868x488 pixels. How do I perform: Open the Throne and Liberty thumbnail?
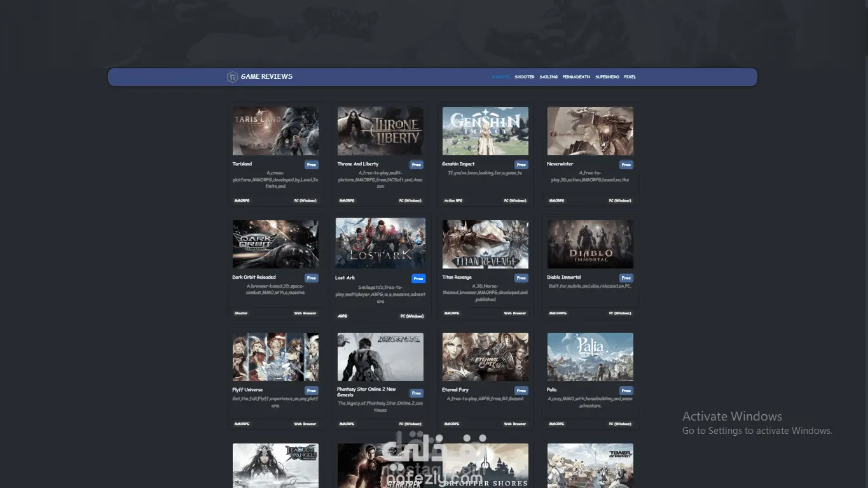click(380, 131)
